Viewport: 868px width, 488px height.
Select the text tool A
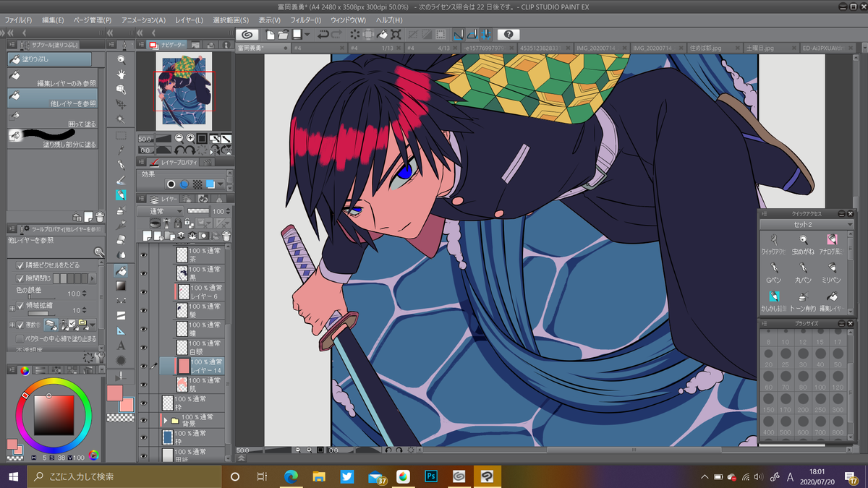[x=121, y=346]
